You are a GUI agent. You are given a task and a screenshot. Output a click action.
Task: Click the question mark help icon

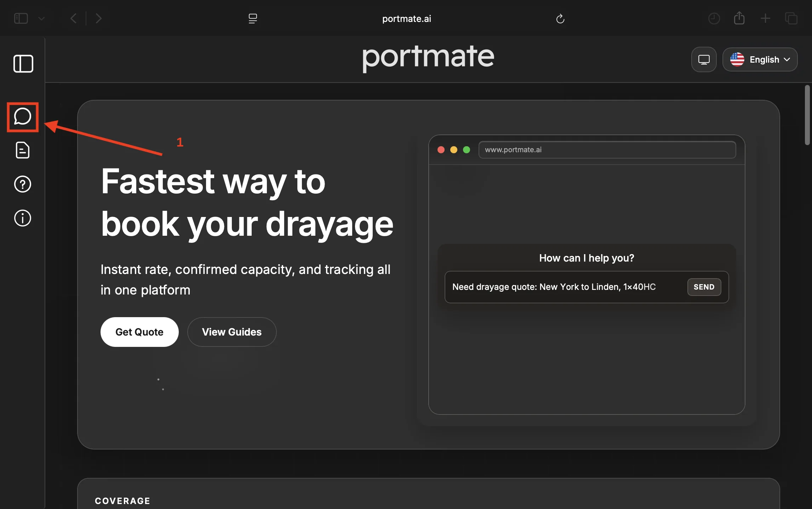pyautogui.click(x=23, y=184)
